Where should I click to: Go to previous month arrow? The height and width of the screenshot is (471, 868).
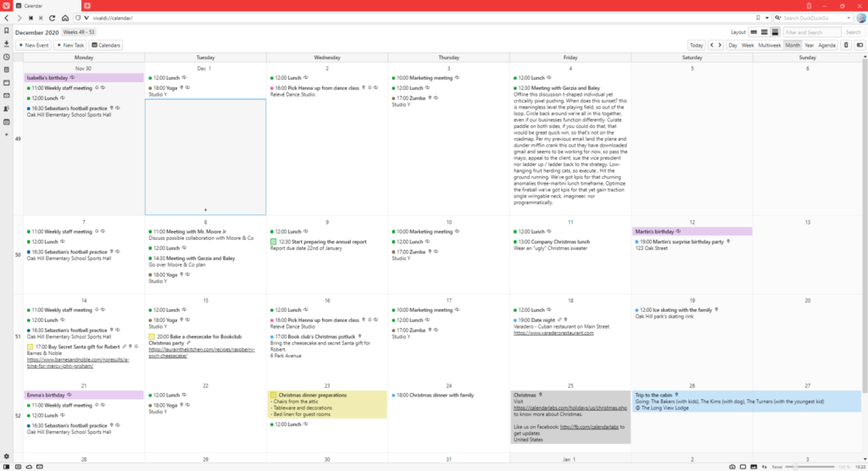712,46
